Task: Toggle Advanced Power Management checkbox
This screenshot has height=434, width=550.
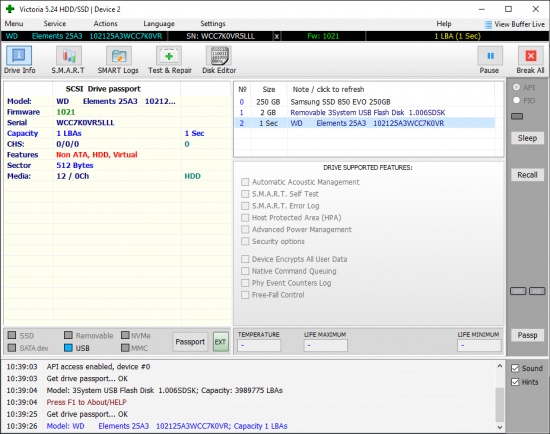Action: [245, 229]
